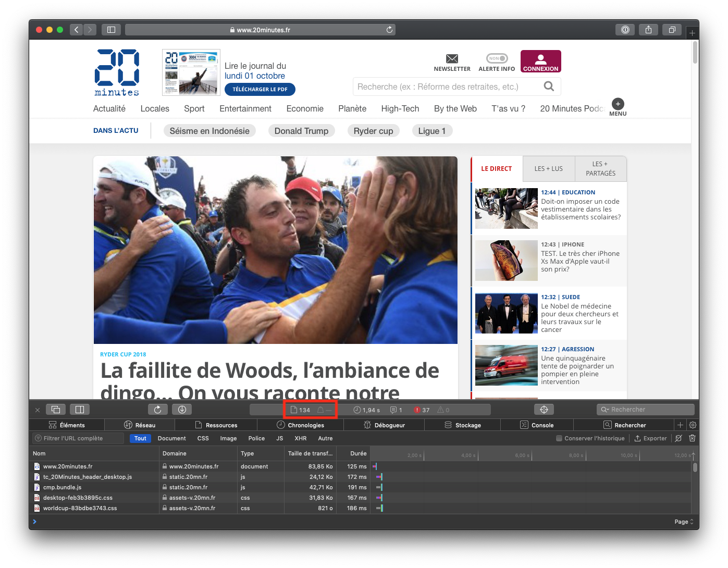Enable the Conserver l'historique checkbox
Viewport: 728px width, 568px height.
[x=559, y=438]
